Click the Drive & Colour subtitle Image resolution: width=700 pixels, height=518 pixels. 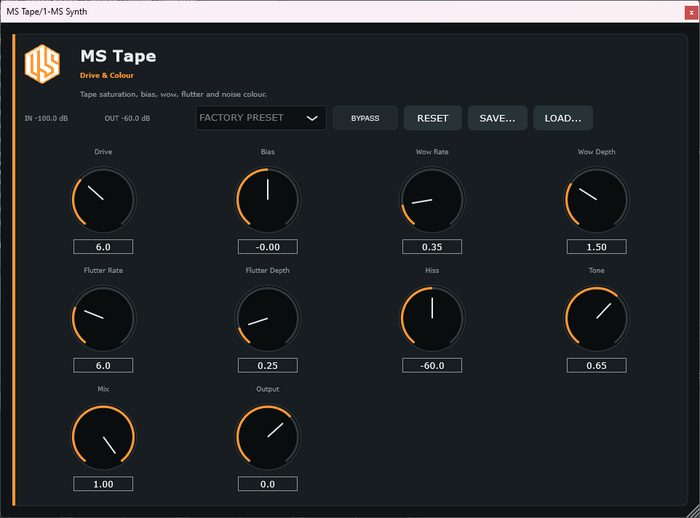tap(107, 75)
